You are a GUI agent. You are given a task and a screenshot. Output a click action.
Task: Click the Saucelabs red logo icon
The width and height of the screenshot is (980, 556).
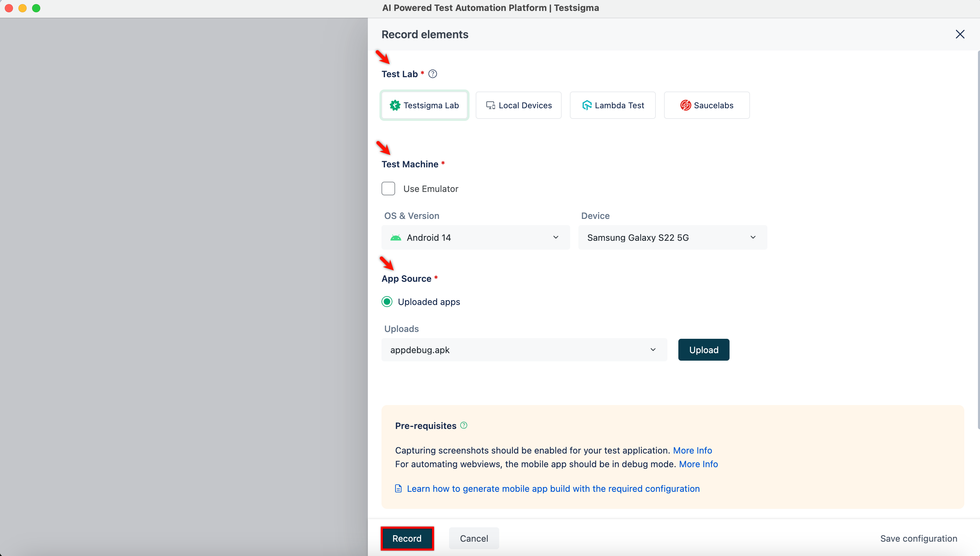coord(686,105)
